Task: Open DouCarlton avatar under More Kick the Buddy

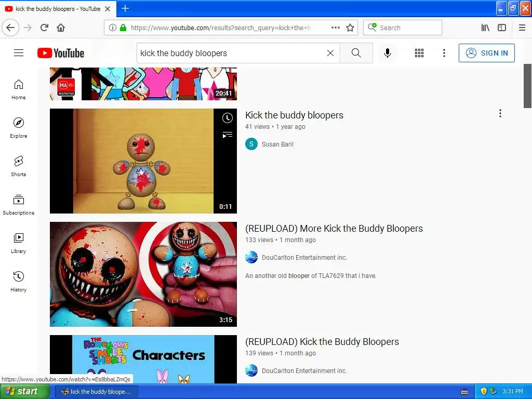Action: (251, 258)
